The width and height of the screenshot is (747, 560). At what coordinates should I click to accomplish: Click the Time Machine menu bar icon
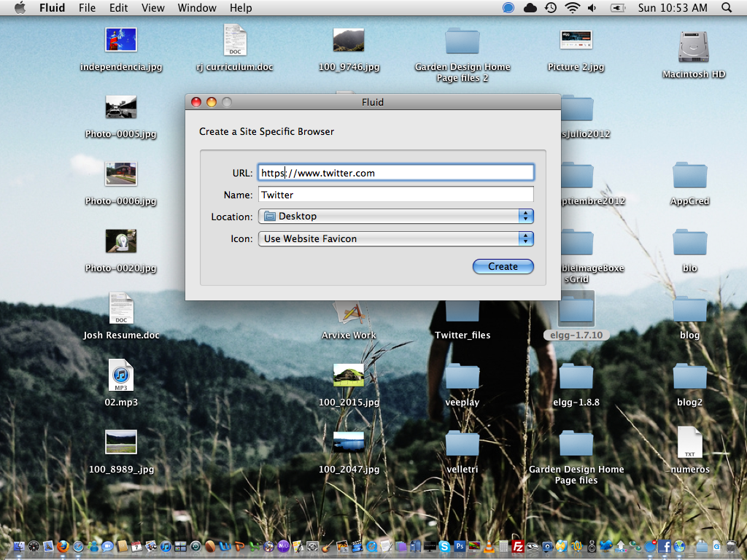tap(551, 7)
